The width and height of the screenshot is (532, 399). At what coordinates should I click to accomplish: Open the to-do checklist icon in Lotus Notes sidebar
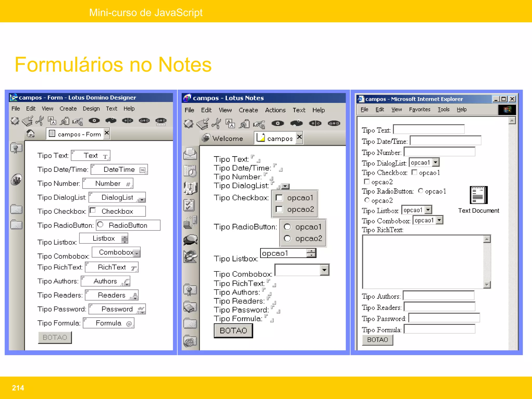pos(189,205)
